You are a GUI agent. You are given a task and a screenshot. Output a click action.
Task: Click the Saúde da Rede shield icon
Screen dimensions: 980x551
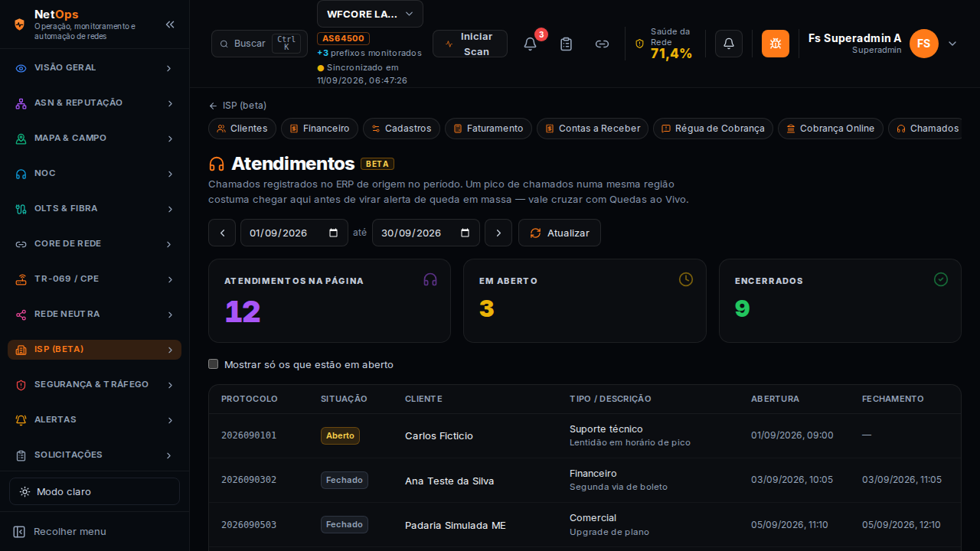[640, 44]
